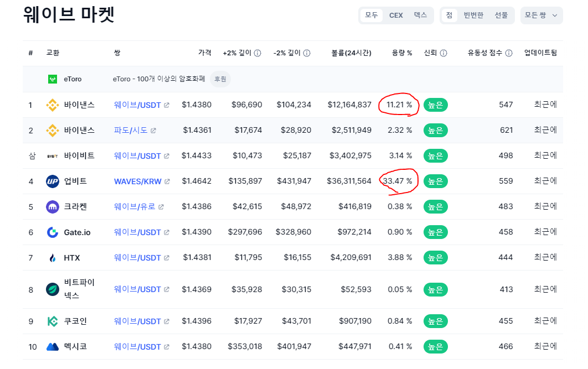This screenshot has height=369, width=588.
Task: Click the info icon beside 신뢰 header
Action: coord(443,53)
